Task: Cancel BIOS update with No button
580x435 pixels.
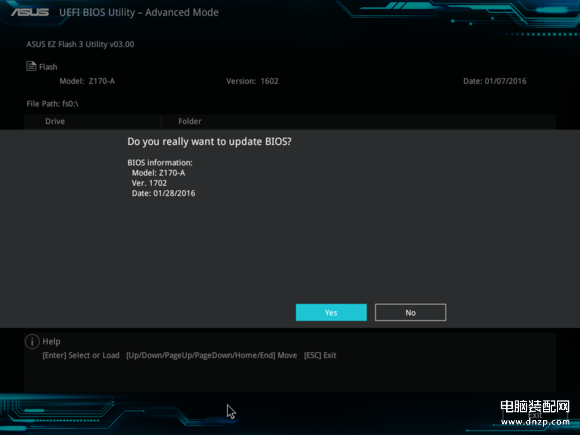Action: tap(410, 313)
